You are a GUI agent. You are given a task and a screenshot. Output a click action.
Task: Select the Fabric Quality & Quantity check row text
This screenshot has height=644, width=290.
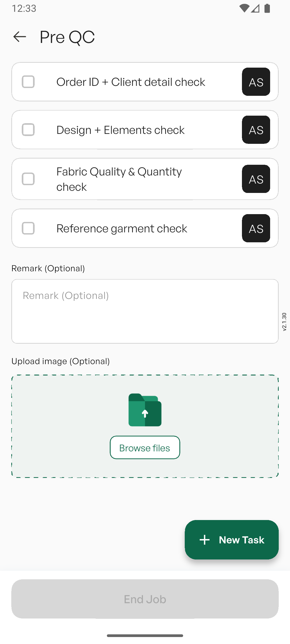pos(119,179)
